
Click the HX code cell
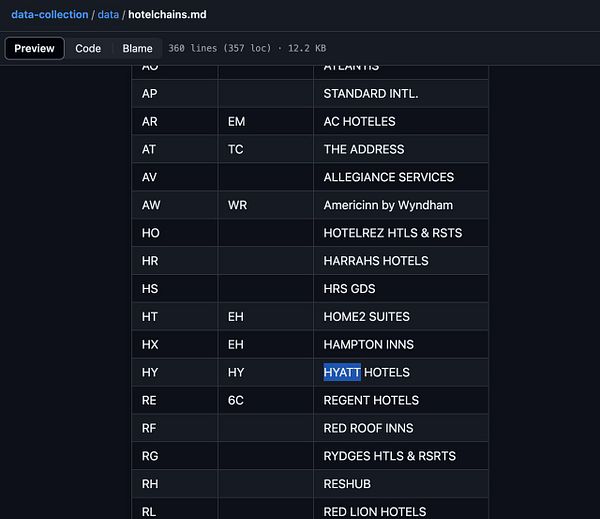point(175,344)
